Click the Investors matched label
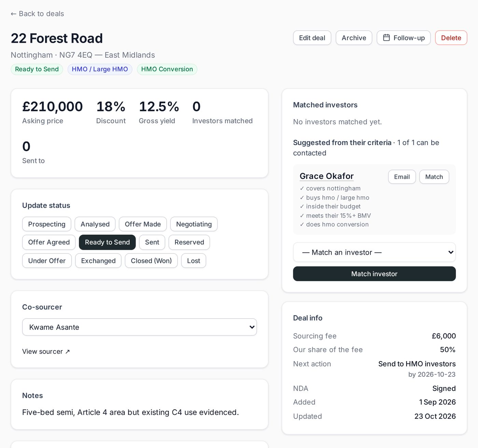Screen dimensions: 478x448 coord(222,121)
